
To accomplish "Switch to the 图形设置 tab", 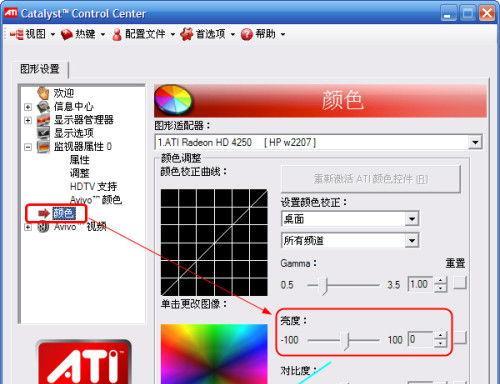I will [x=40, y=69].
